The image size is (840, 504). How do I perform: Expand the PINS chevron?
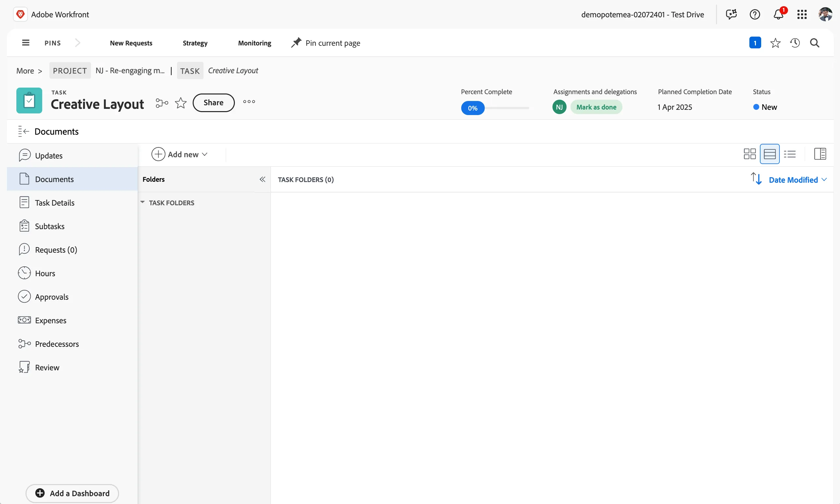coord(78,43)
